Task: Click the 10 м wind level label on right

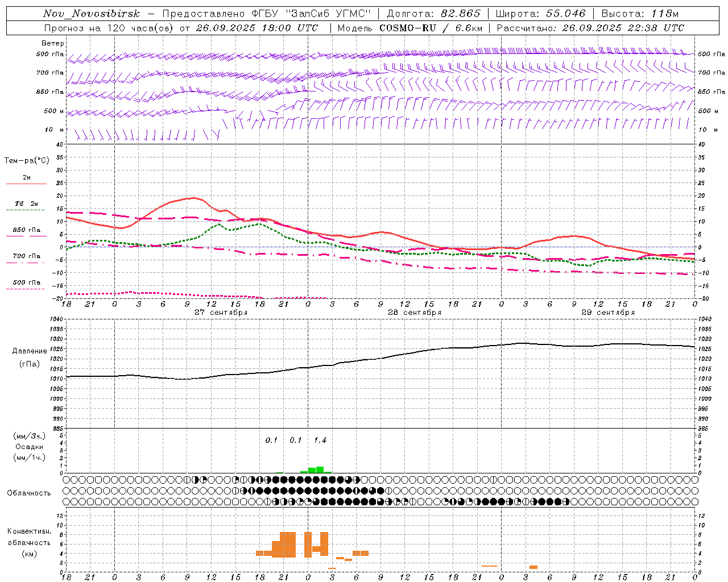Action: click(x=708, y=130)
